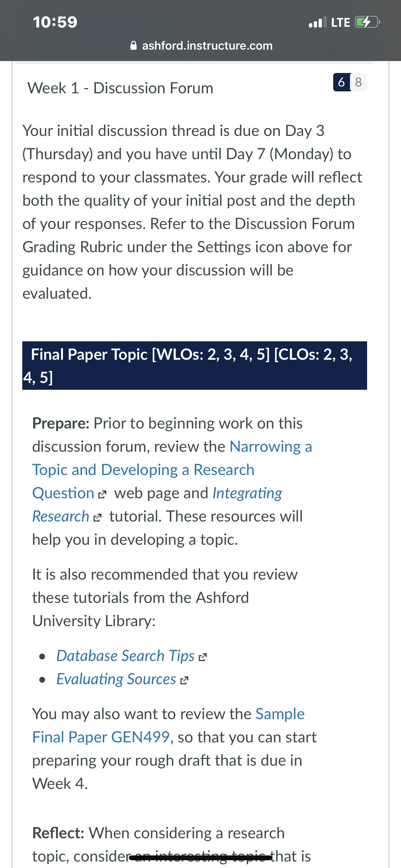The image size is (401, 868).
Task: Tap the unread count badge showing 6
Action: coord(342,82)
